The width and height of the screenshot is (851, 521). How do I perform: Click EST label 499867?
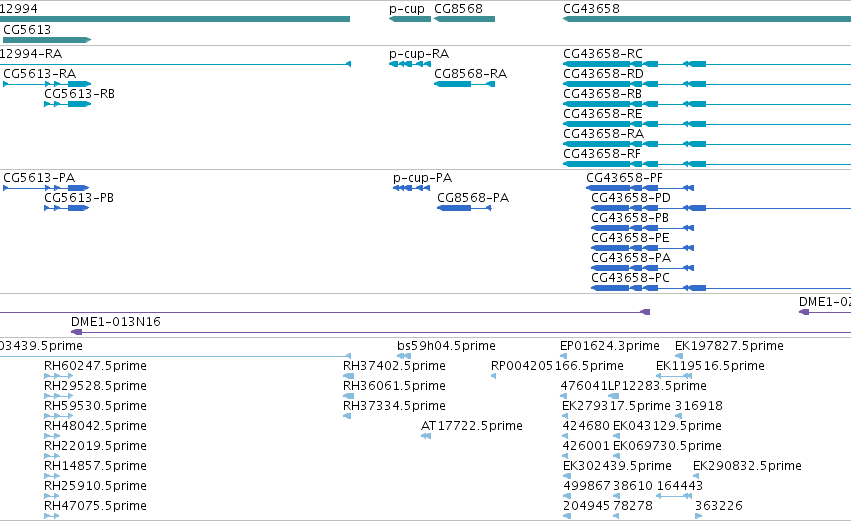click(587, 485)
